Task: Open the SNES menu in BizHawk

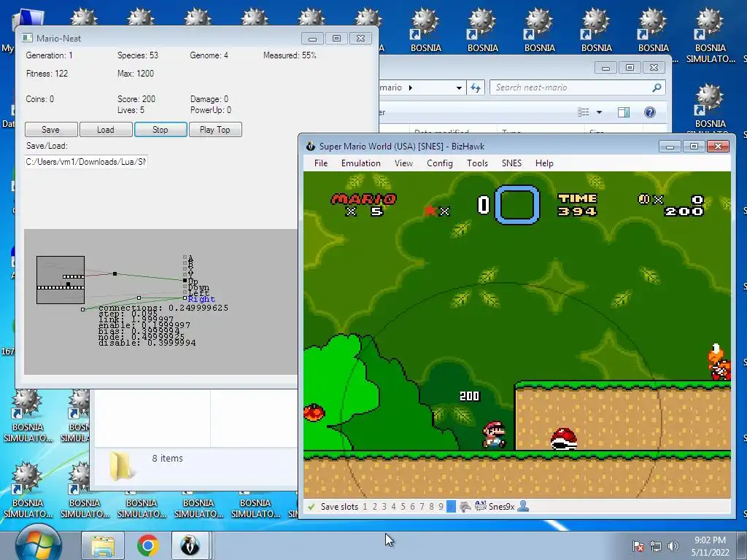Action: 511,163
